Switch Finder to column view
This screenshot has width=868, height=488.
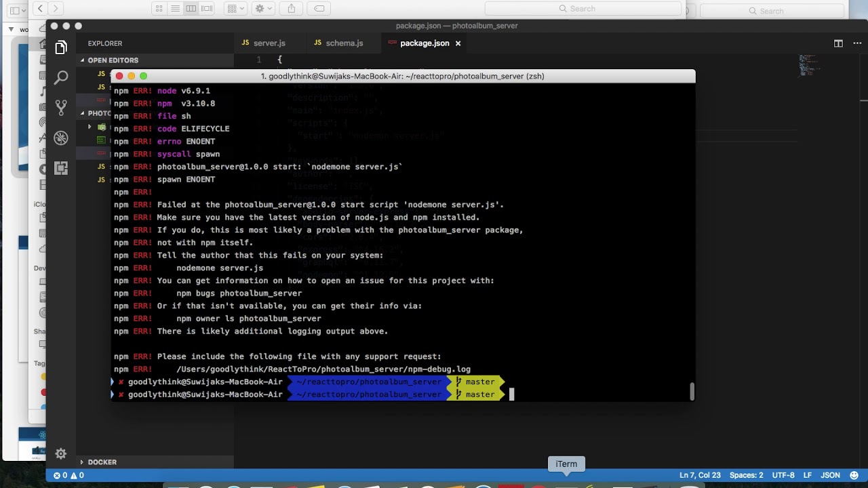pyautogui.click(x=191, y=8)
